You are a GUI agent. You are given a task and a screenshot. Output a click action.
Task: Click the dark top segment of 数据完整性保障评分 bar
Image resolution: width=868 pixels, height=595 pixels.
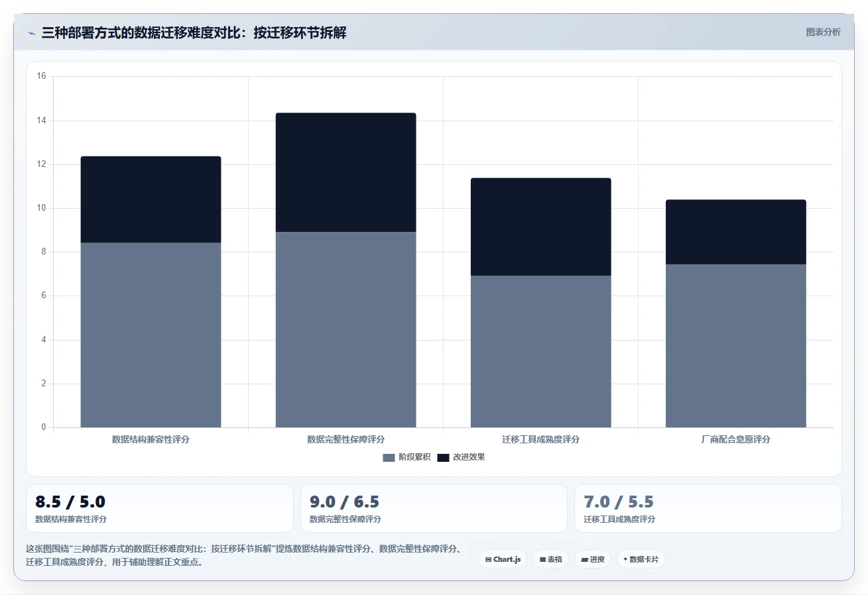click(345, 172)
